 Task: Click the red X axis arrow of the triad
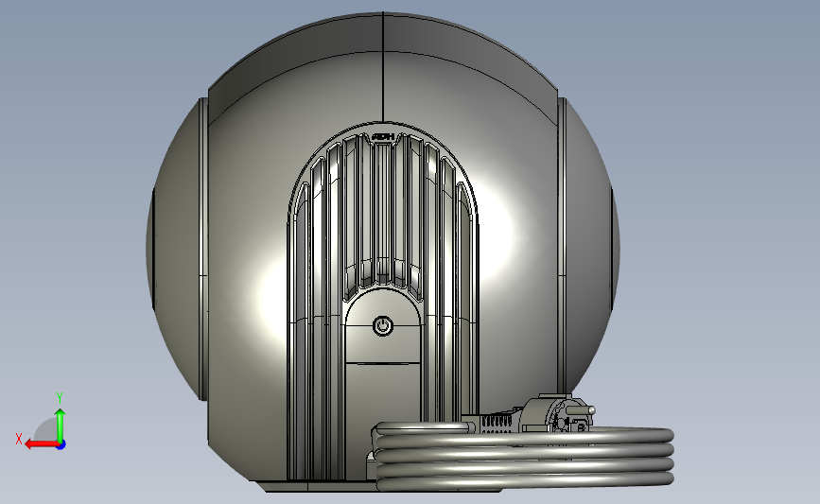(x=42, y=444)
